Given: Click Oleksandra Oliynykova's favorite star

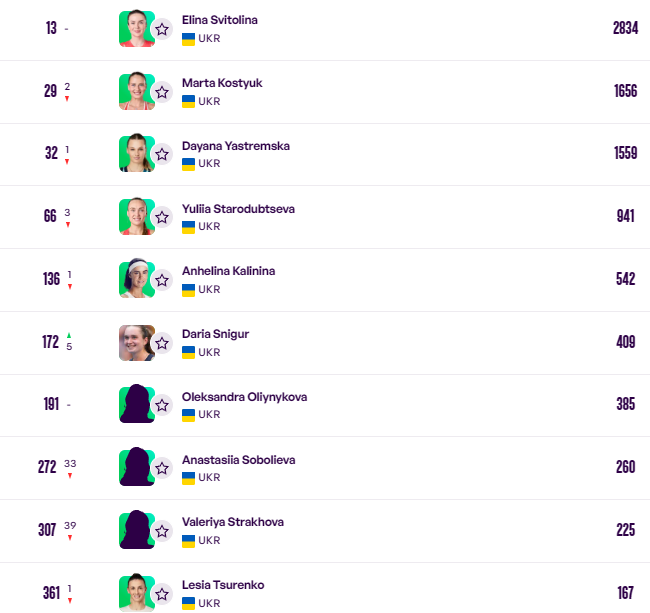Looking at the screenshot, I should [162, 405].
